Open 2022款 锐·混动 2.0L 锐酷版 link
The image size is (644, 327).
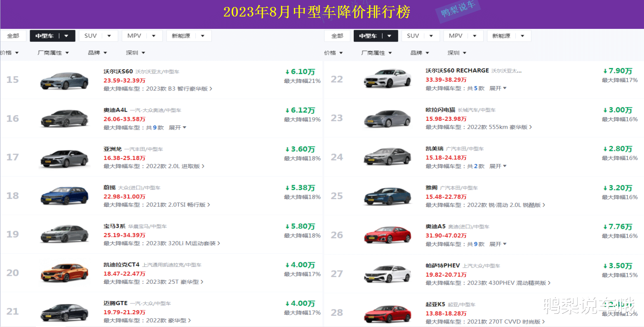pyautogui.click(x=506, y=205)
